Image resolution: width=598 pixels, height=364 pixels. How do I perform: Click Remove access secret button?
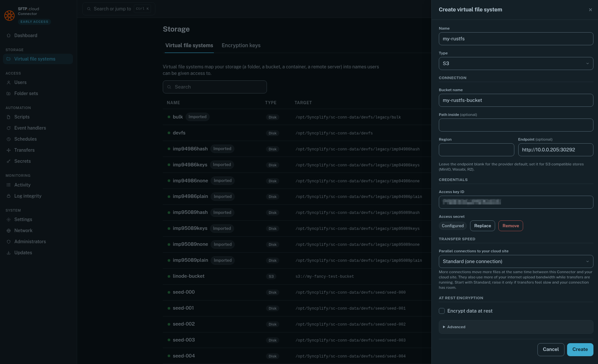tap(510, 226)
